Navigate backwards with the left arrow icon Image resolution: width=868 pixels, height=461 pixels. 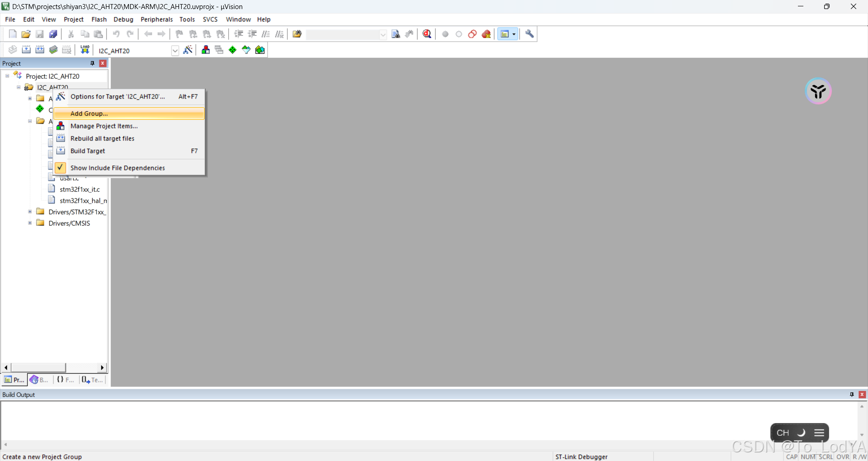148,34
